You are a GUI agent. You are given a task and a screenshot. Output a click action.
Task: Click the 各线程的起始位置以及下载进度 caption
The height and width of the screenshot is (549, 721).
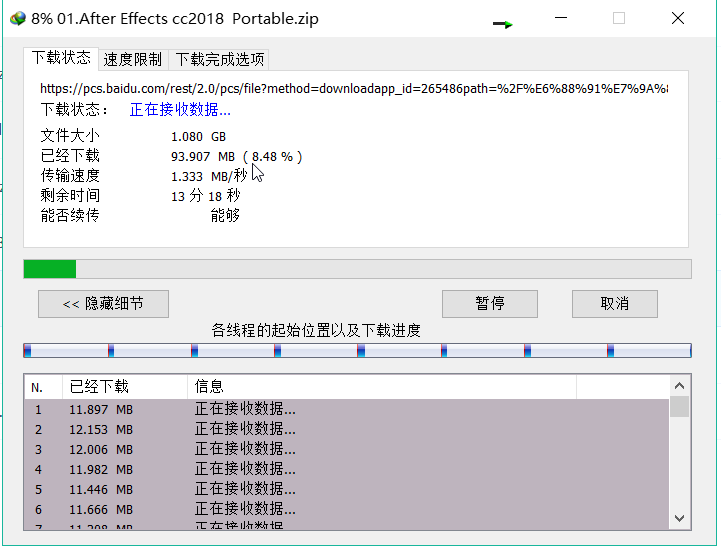(x=316, y=330)
